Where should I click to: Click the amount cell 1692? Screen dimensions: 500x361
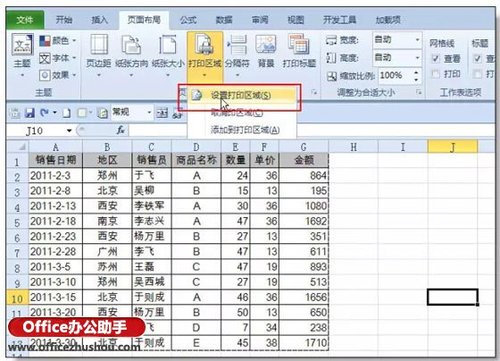coord(304,221)
